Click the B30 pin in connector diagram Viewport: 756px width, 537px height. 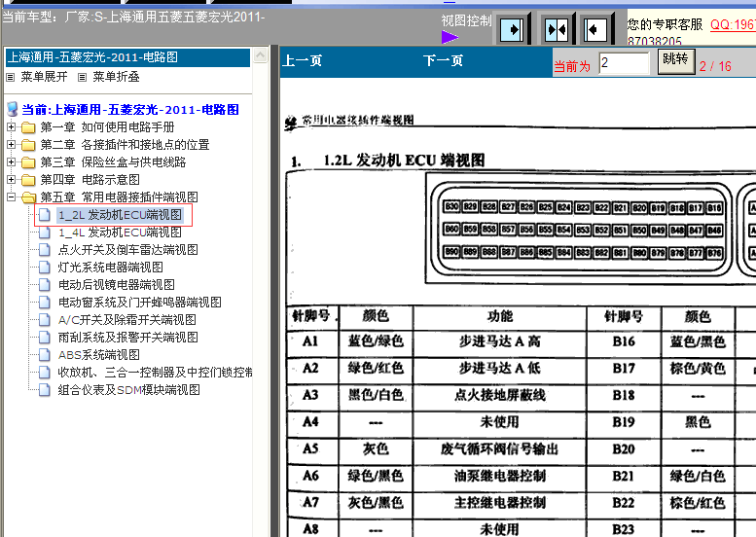click(451, 207)
